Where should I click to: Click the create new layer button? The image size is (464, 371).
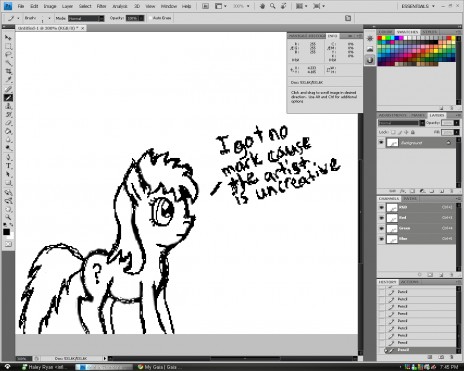click(x=442, y=191)
